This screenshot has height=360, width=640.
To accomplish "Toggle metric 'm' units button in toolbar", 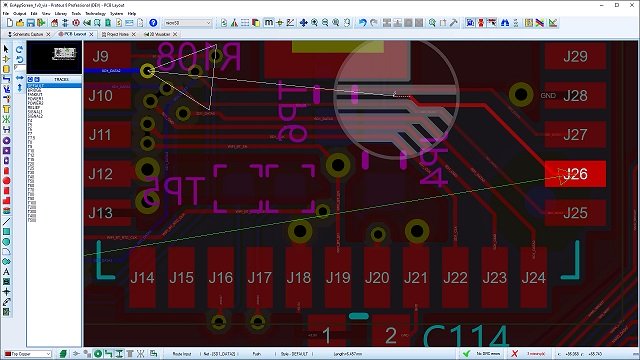I will pos(269,23).
